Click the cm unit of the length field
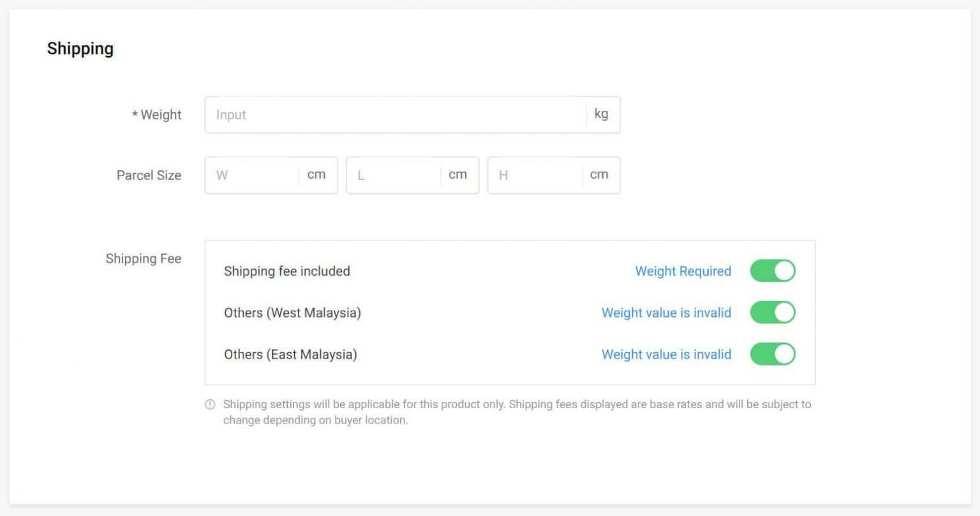980x516 pixels. 457,175
